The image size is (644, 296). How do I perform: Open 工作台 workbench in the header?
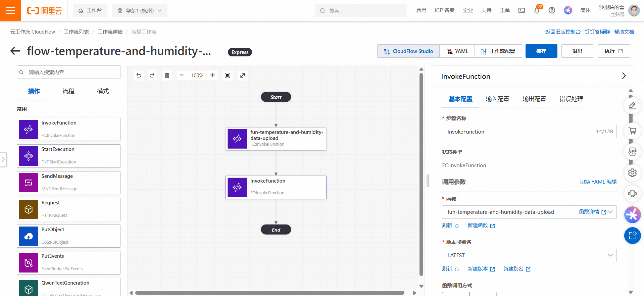click(x=90, y=10)
